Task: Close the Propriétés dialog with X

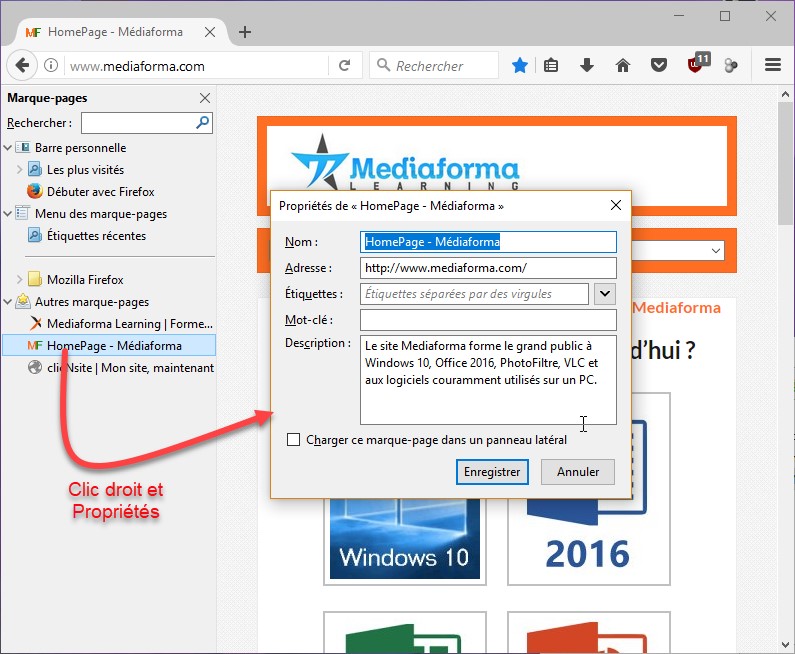Action: point(616,205)
